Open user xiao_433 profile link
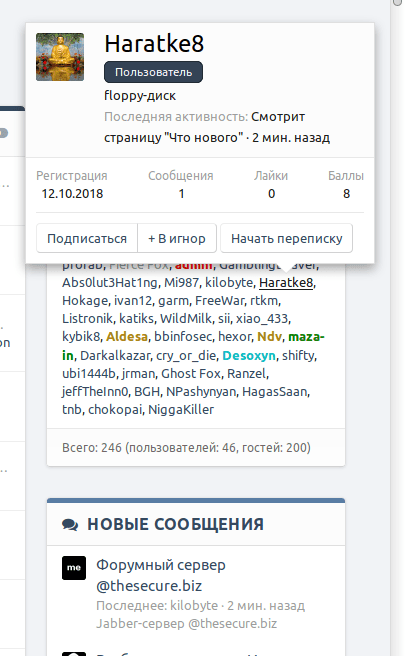Image resolution: width=405 pixels, height=656 pixels. tap(262, 319)
